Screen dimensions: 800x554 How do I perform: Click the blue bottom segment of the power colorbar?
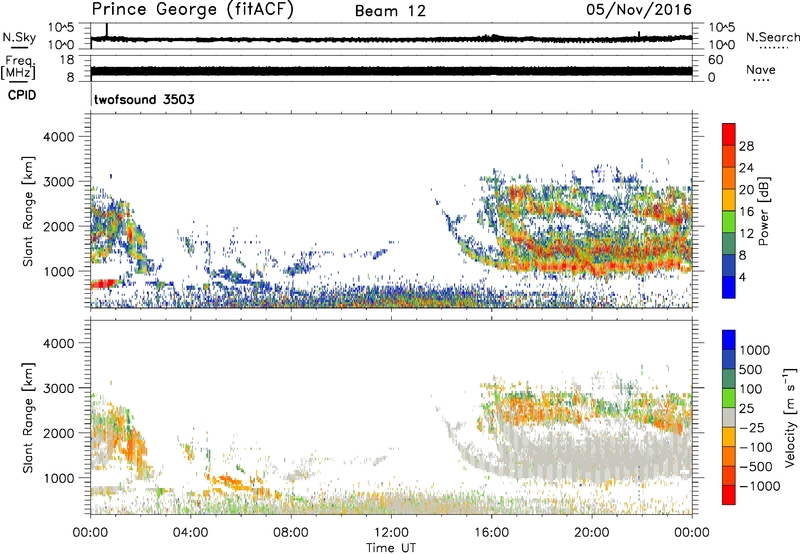click(x=729, y=287)
